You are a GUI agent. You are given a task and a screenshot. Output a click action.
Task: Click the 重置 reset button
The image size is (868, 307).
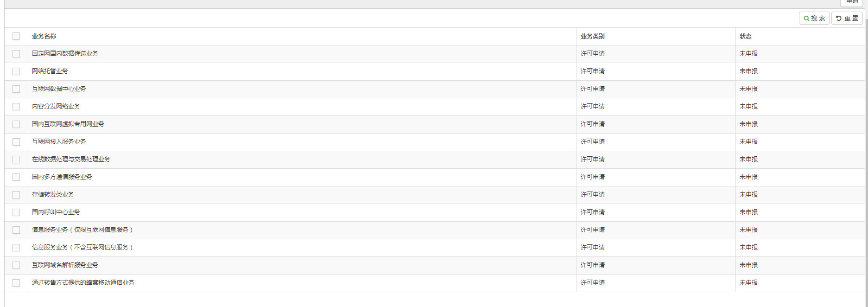[x=847, y=18]
